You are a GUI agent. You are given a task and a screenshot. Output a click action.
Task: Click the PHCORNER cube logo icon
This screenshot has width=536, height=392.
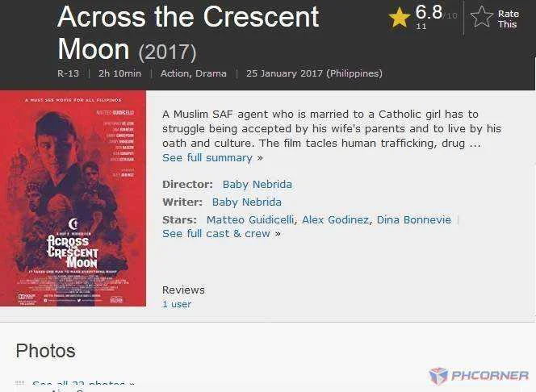438,376
